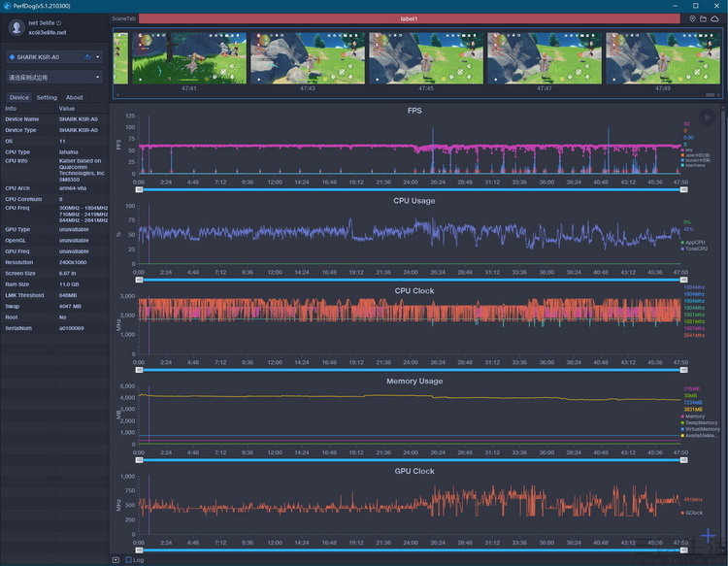Click the location pin icon in top bar
Image resolution: width=728 pixels, height=566 pixels.
tap(692, 18)
